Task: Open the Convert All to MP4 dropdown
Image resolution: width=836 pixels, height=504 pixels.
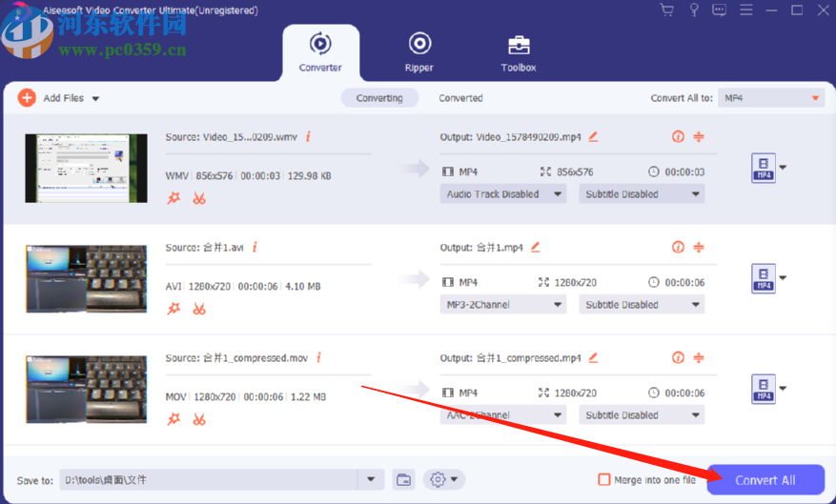Action: point(771,98)
